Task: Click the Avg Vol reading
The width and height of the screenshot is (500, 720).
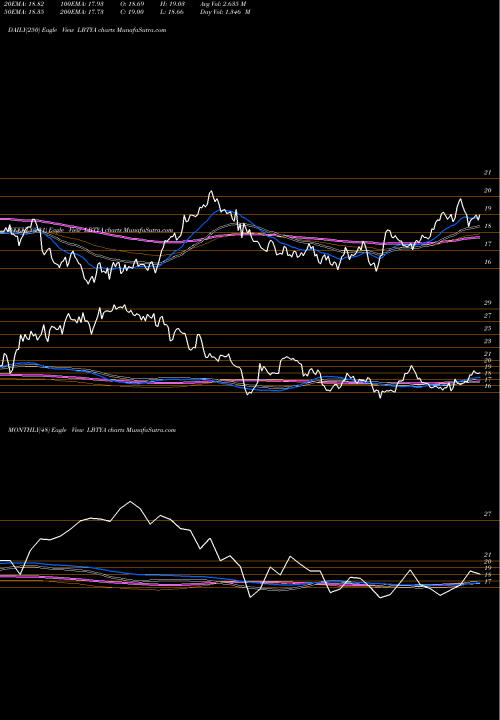Action: 224,3
